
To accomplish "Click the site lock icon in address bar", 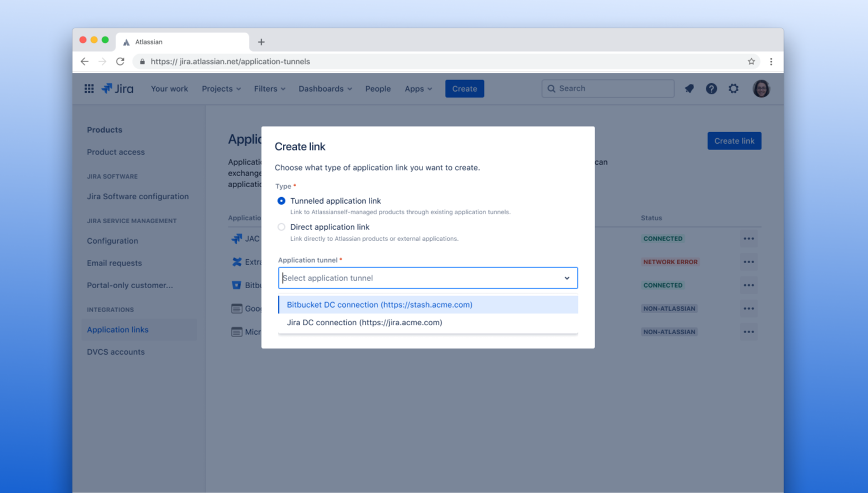I will click(x=142, y=62).
